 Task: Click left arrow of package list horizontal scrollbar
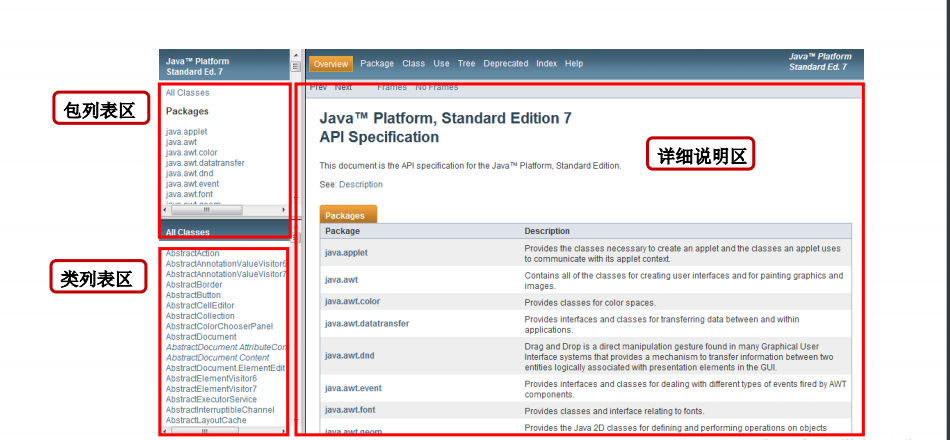(165, 210)
